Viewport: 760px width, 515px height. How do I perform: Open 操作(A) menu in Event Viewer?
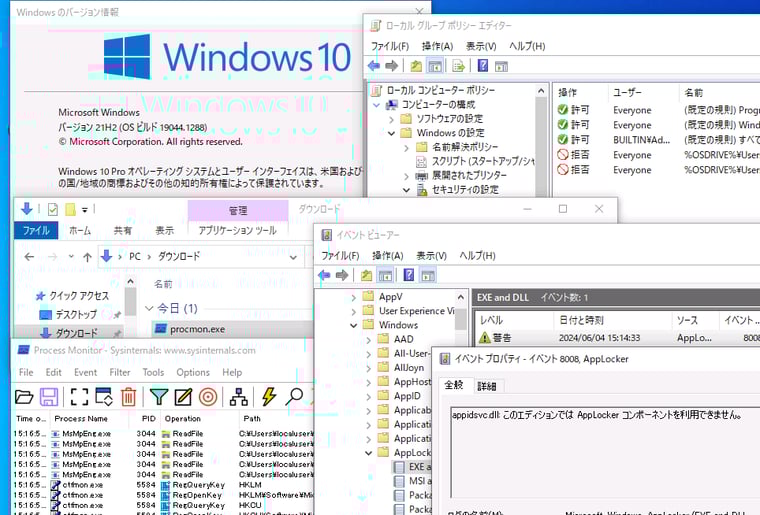(388, 255)
